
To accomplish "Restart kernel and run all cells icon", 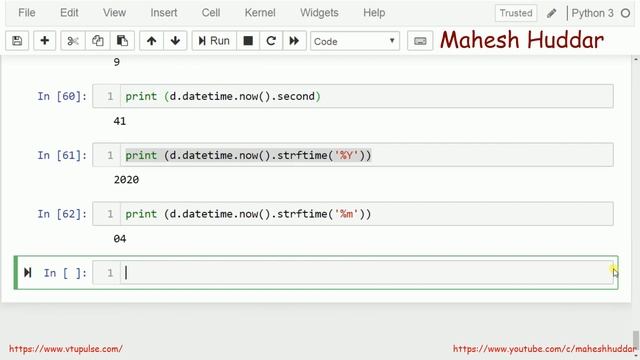I will pyautogui.click(x=294, y=41).
